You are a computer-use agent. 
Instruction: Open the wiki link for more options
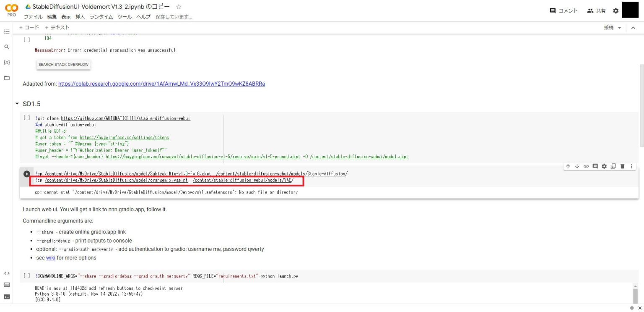pos(50,258)
